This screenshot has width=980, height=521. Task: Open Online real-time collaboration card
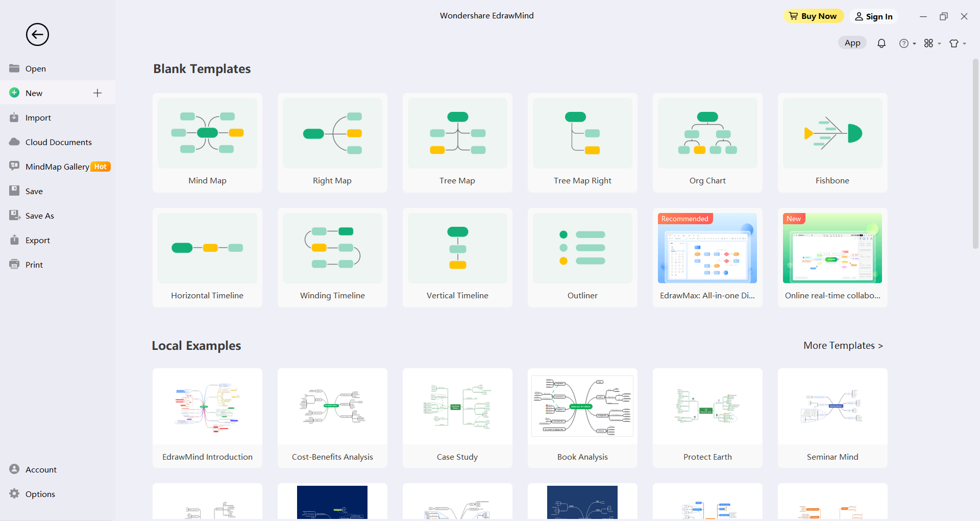(x=832, y=257)
